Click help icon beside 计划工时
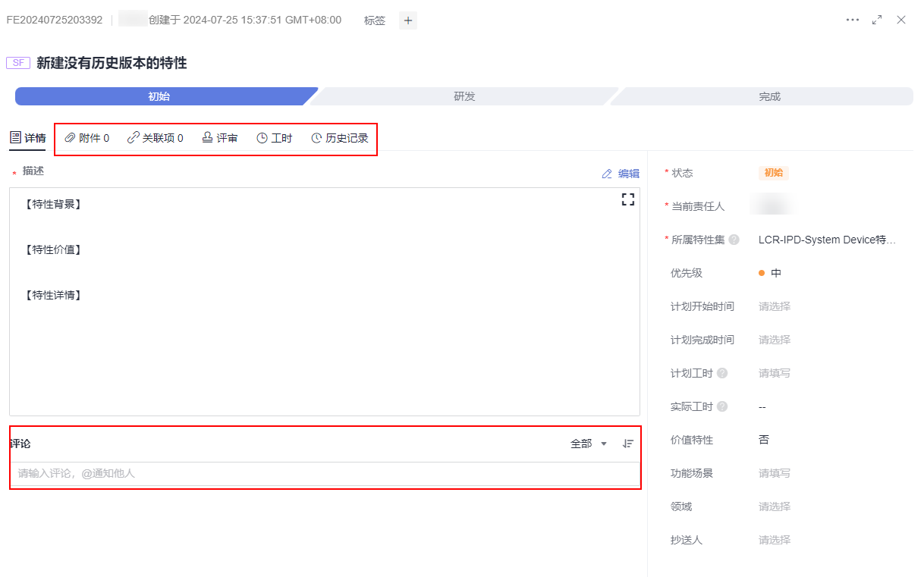 coord(722,373)
